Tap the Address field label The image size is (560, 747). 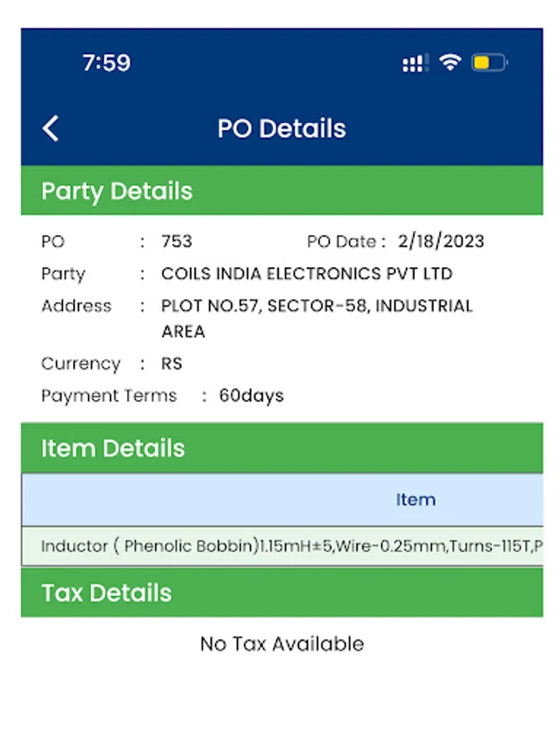(x=76, y=306)
